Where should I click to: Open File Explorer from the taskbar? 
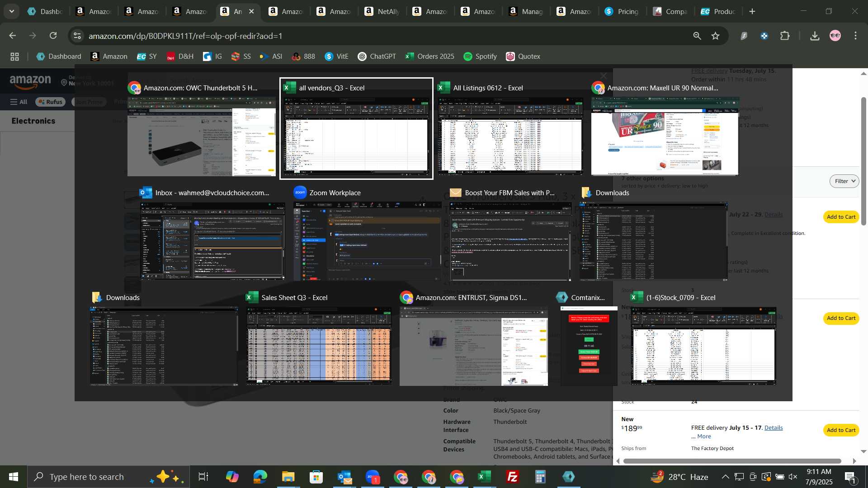tap(288, 477)
